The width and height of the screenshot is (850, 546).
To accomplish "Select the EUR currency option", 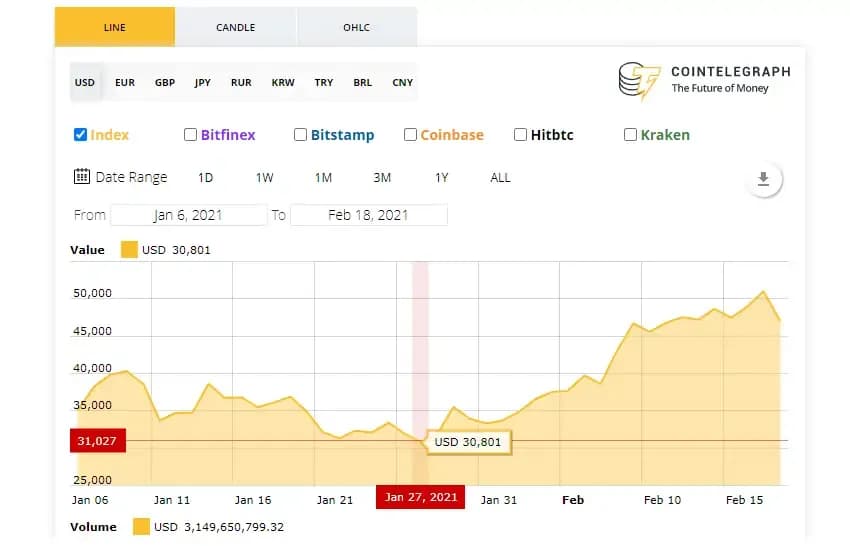I will click(125, 82).
